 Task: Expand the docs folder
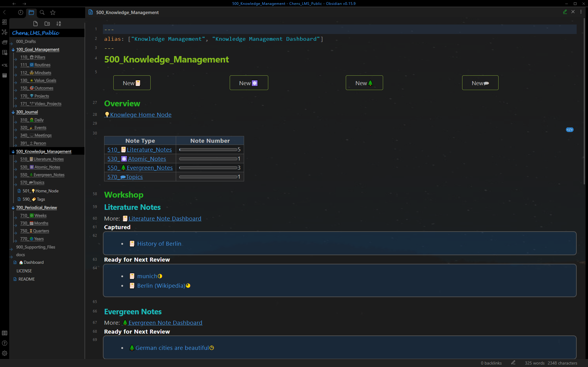(11, 257)
